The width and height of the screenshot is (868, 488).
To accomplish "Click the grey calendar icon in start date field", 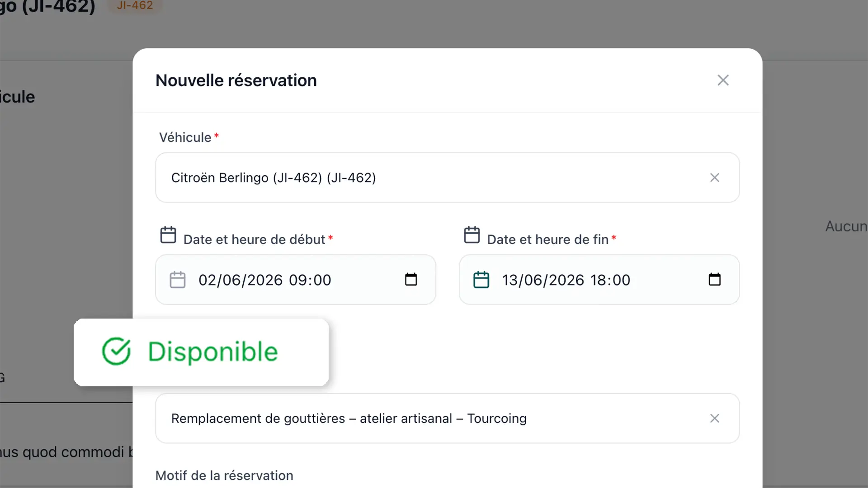I will (x=177, y=280).
